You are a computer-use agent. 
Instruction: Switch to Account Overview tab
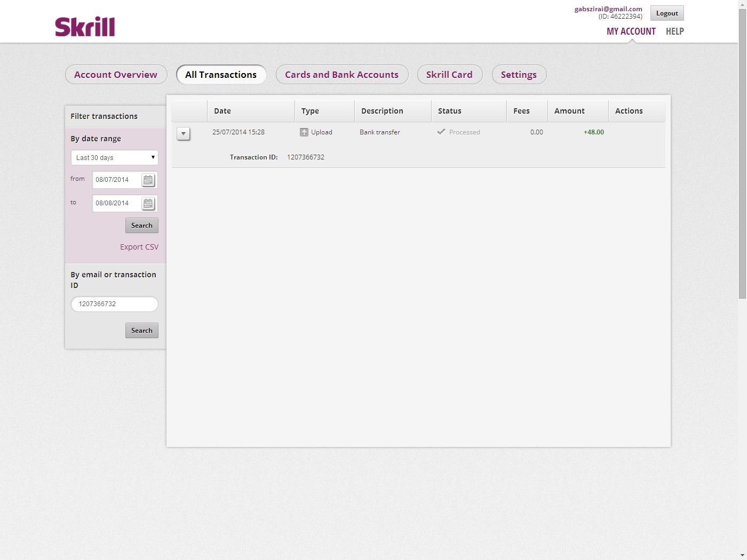click(x=116, y=75)
